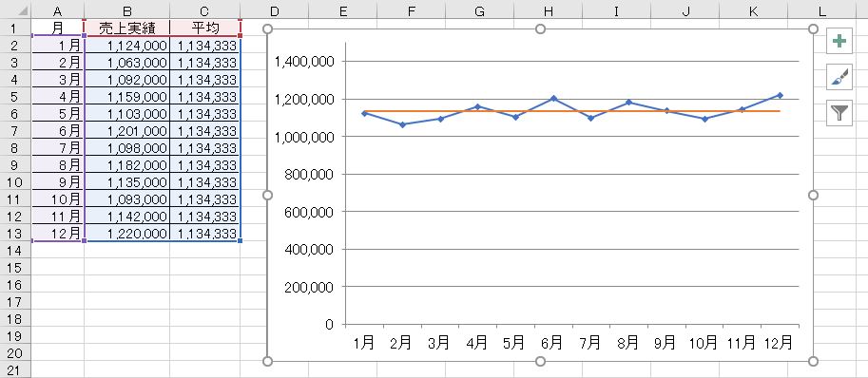Viewport: 868px width, 378px height.
Task: Select the blue sales data point for 12月
Action: pyautogui.click(x=780, y=95)
